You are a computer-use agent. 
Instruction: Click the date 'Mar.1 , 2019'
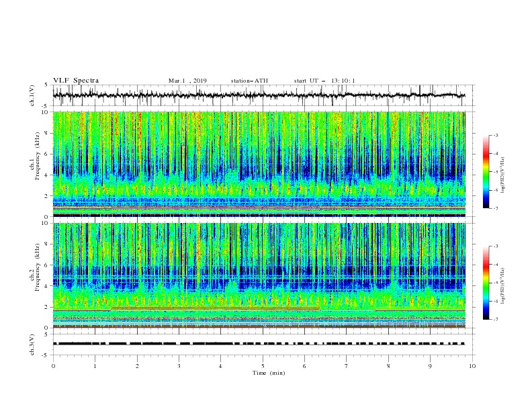(x=187, y=81)
